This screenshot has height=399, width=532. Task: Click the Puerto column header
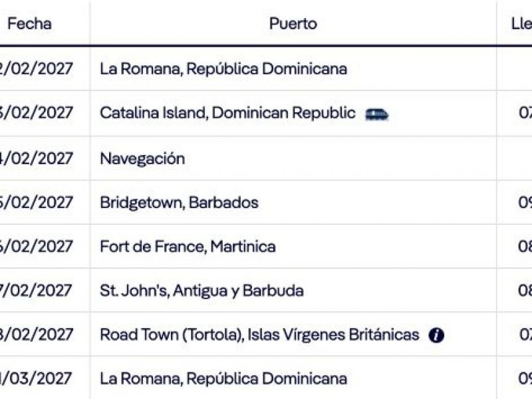coord(293,24)
